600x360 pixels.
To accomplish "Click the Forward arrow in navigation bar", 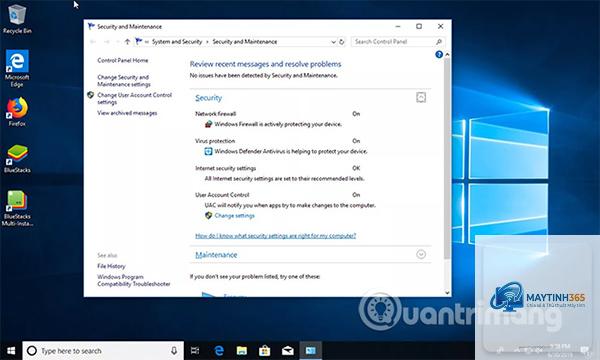I will (107, 42).
